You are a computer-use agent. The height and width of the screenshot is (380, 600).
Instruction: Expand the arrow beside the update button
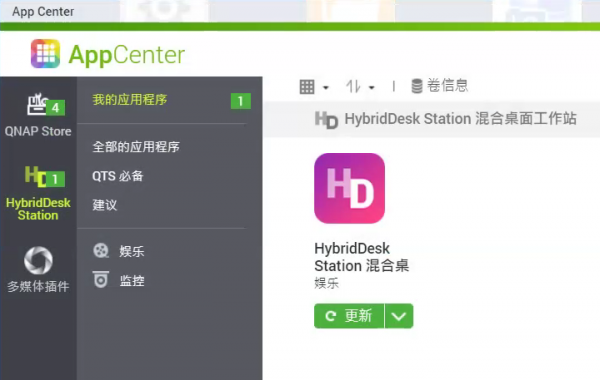tap(399, 316)
